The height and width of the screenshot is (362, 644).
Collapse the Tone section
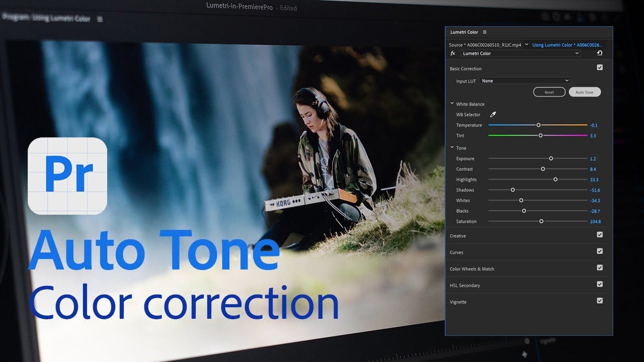tap(452, 147)
